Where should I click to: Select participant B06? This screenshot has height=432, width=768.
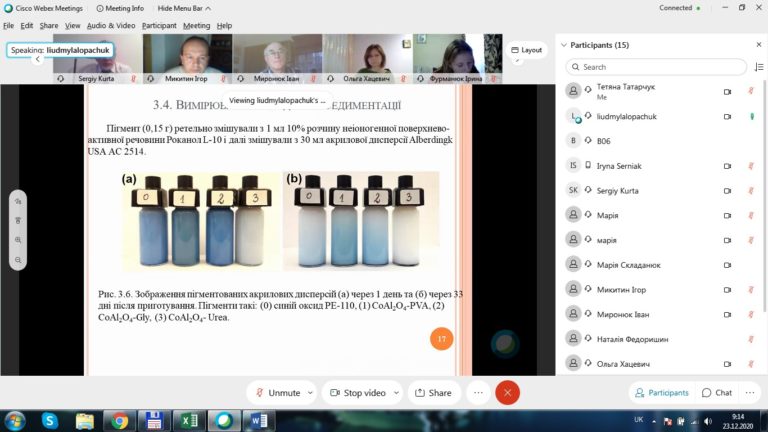coord(659,141)
